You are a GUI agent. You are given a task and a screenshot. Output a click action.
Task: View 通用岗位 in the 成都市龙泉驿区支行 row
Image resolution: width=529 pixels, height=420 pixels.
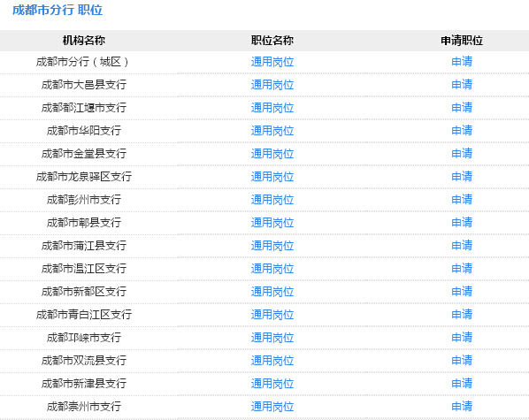272,177
